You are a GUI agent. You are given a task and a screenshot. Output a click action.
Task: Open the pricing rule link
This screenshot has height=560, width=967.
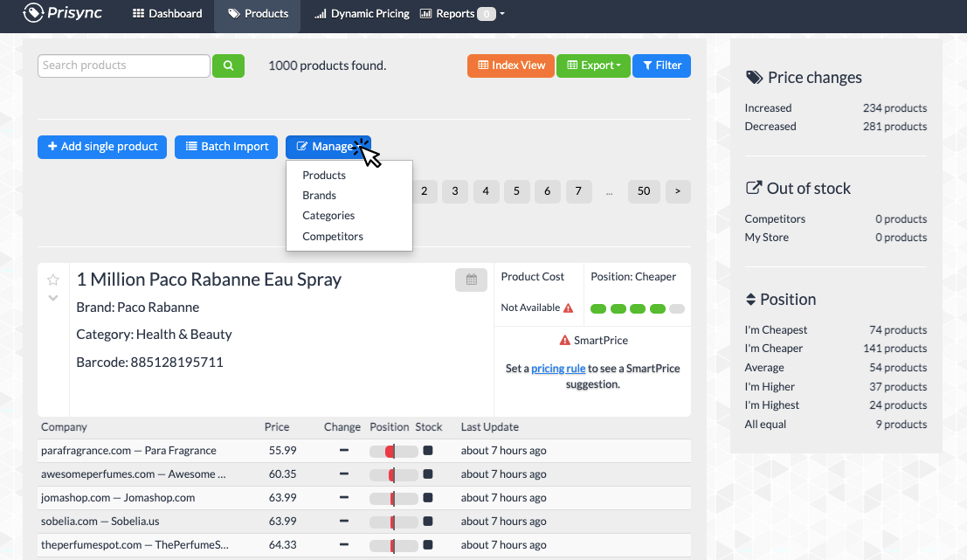pos(558,368)
